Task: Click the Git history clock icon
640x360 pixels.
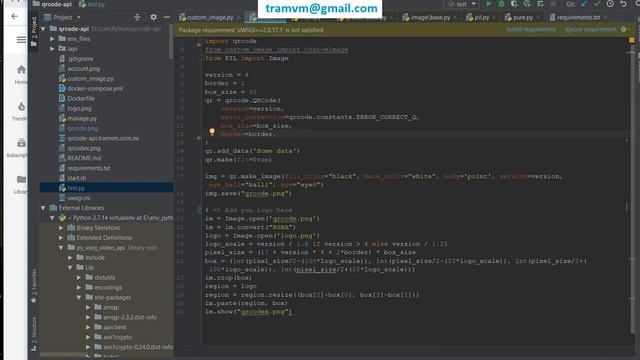Action: click(x=610, y=4)
